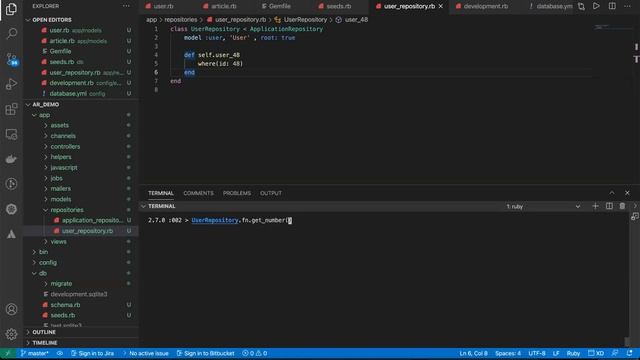This screenshot has width=640, height=360.
Task: Click No active issue in status bar
Action: tap(145, 353)
